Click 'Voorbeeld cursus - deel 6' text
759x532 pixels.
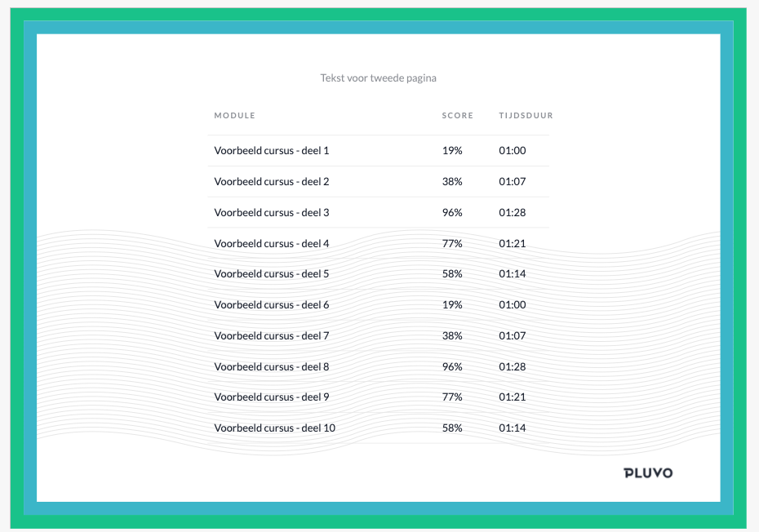271,305
